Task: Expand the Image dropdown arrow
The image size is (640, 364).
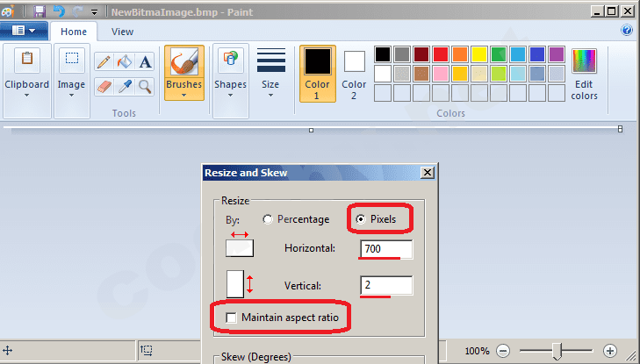Action: pos(71,96)
